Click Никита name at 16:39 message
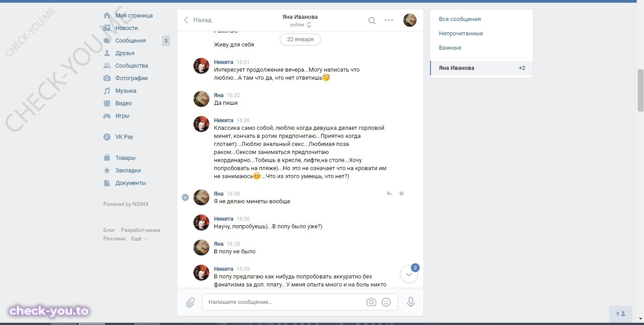Image resolution: width=644 pixels, height=325 pixels. point(224,269)
